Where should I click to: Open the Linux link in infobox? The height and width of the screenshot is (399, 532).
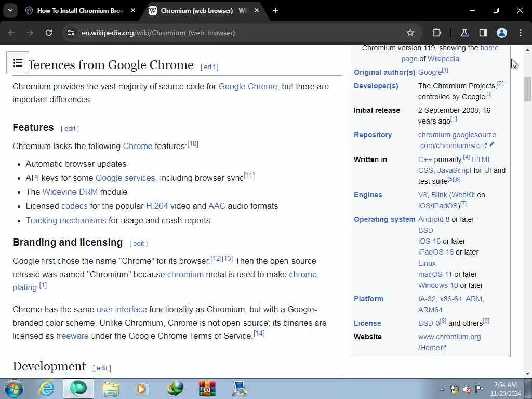427,263
